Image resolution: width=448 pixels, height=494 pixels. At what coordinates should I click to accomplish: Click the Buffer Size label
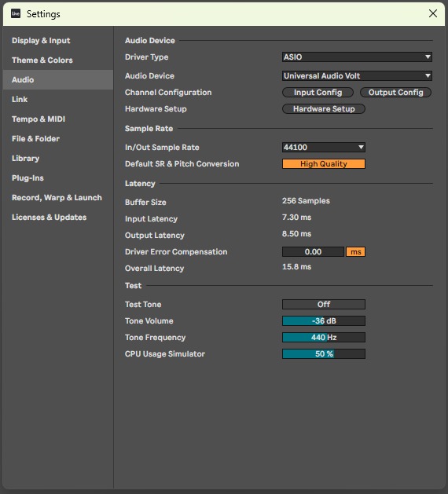pos(145,203)
